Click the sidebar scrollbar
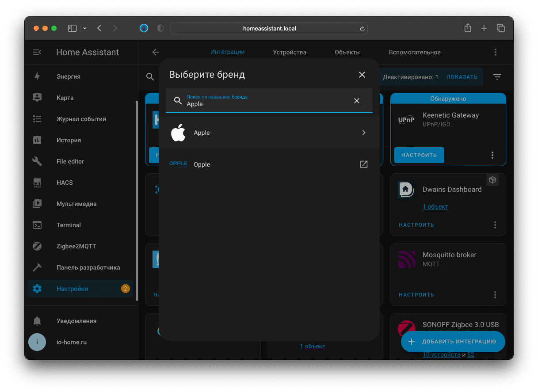The image size is (538, 392). (137, 202)
